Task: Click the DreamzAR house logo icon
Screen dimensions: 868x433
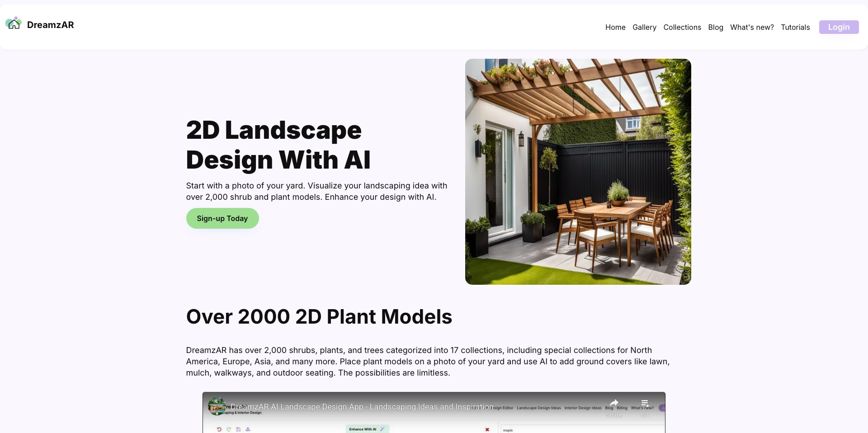Action: (14, 23)
